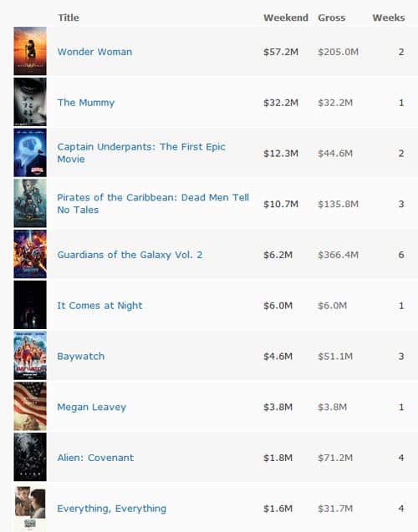Open the Alien: Covenant title link

[x=95, y=458]
